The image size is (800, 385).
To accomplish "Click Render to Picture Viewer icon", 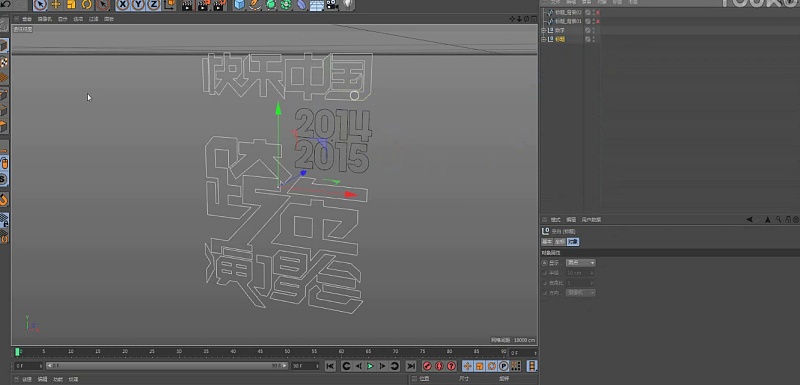I will pos(204,5).
